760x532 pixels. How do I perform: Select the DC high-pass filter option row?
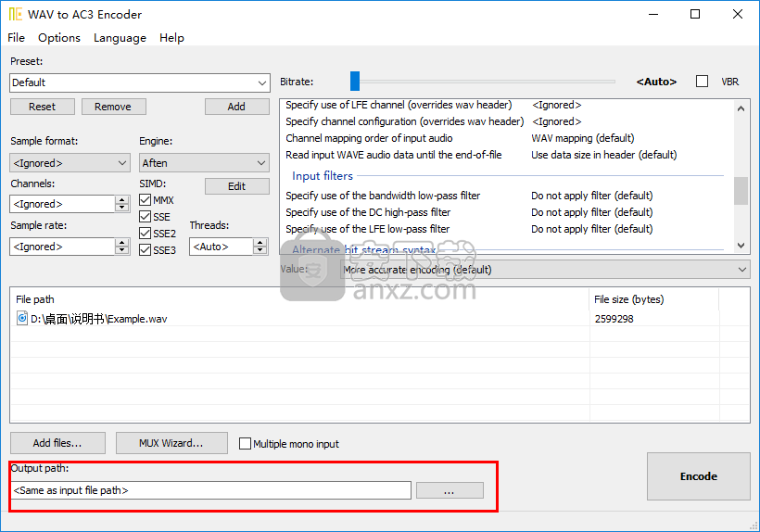tap(504, 212)
